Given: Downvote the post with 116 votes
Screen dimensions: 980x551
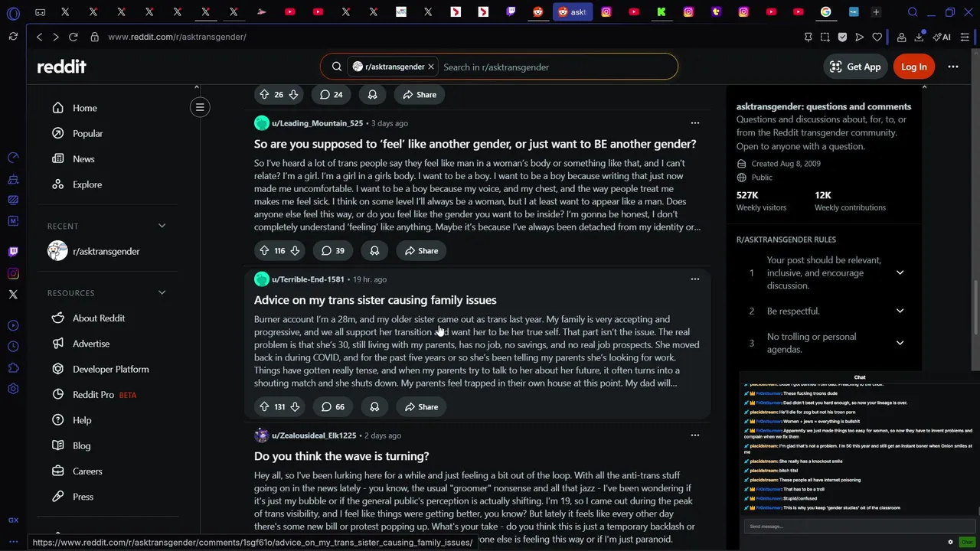Looking at the screenshot, I should pyautogui.click(x=295, y=251).
